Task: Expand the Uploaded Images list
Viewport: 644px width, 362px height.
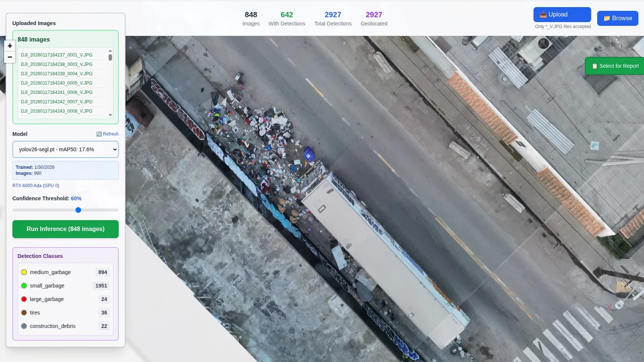Action: [x=34, y=23]
